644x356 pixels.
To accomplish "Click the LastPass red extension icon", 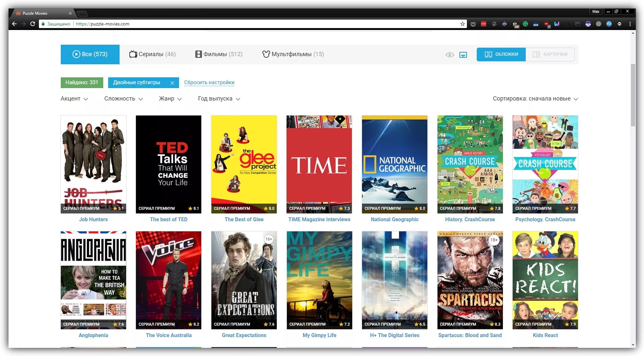I will [484, 24].
